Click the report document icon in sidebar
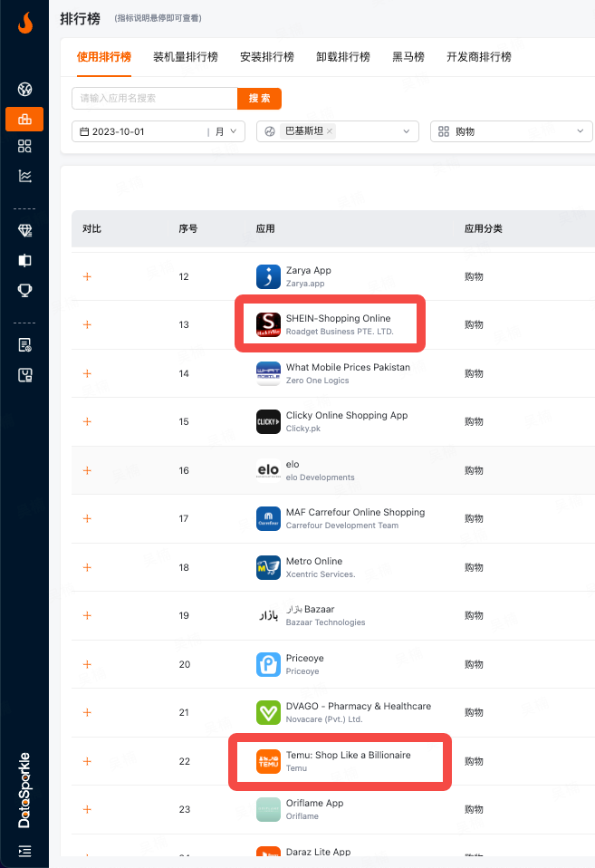The height and width of the screenshot is (868, 595). [x=24, y=345]
